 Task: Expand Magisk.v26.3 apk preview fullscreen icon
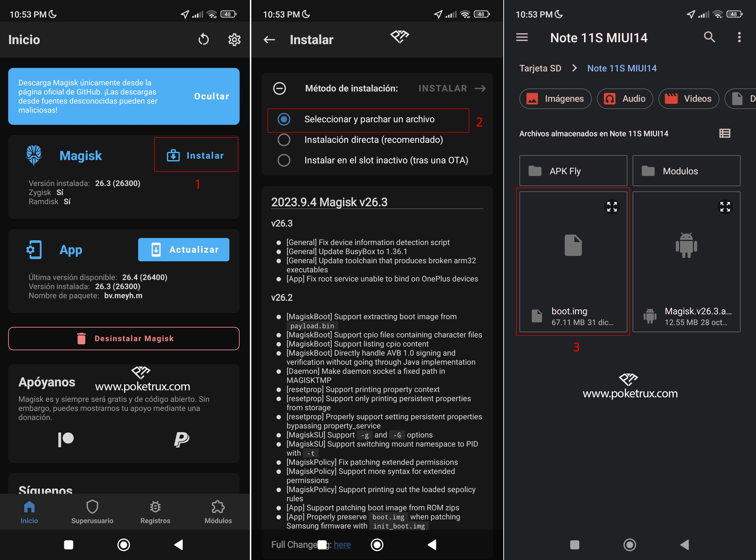tap(725, 206)
